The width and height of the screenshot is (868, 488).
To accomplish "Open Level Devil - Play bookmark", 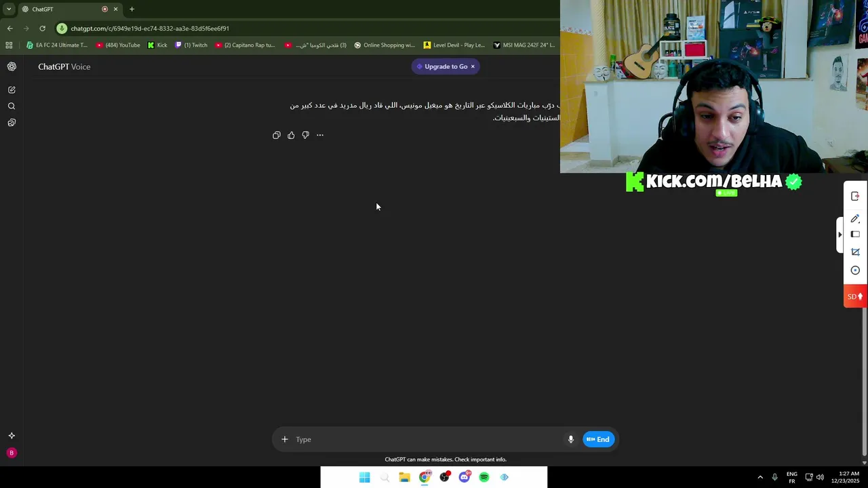I will 454,45.
